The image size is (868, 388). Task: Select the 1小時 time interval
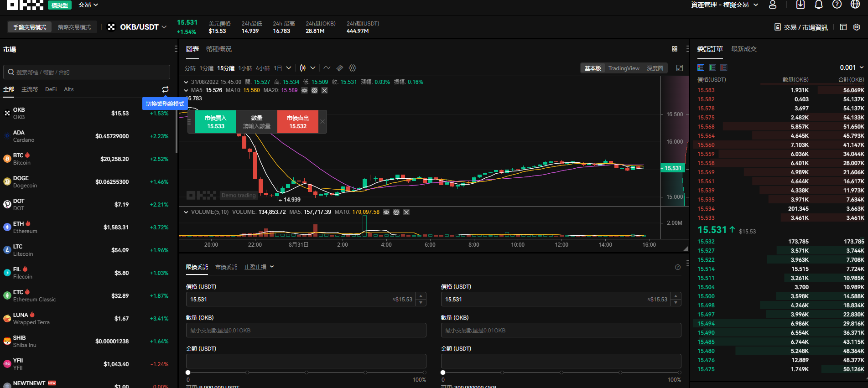tap(245, 68)
